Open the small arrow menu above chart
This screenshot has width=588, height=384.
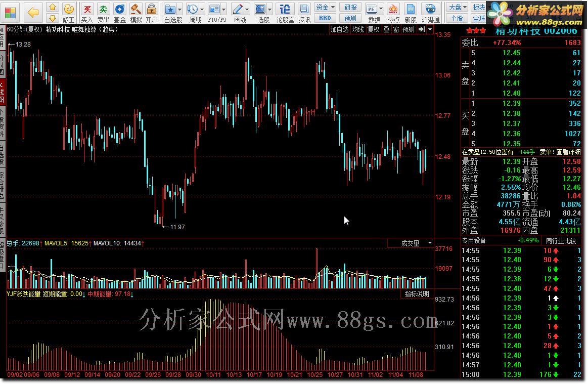[430, 29]
